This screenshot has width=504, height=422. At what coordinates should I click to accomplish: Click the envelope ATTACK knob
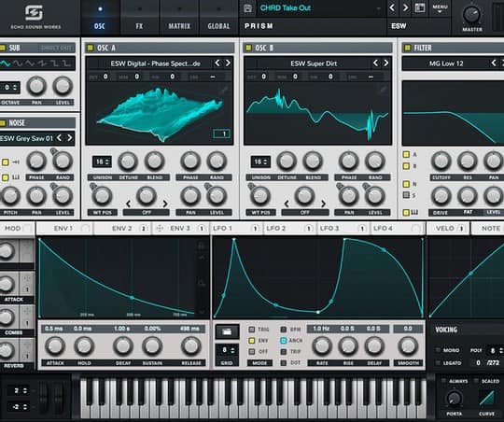(55, 346)
